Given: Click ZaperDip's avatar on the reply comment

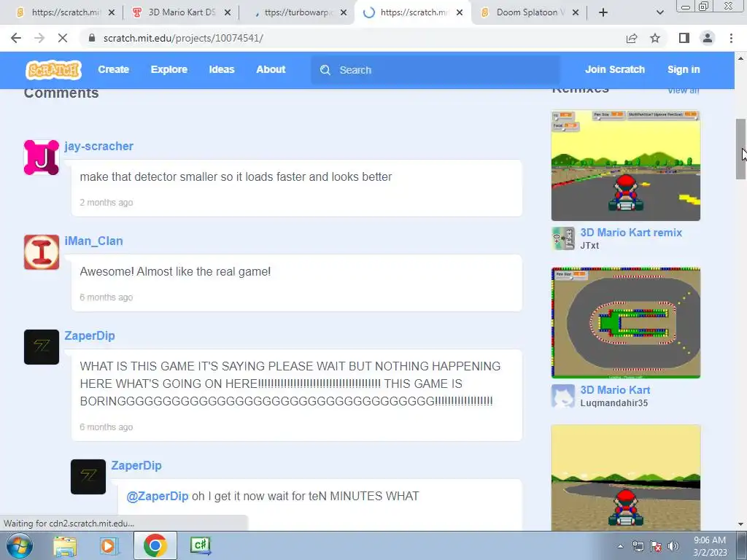Looking at the screenshot, I should (x=88, y=477).
